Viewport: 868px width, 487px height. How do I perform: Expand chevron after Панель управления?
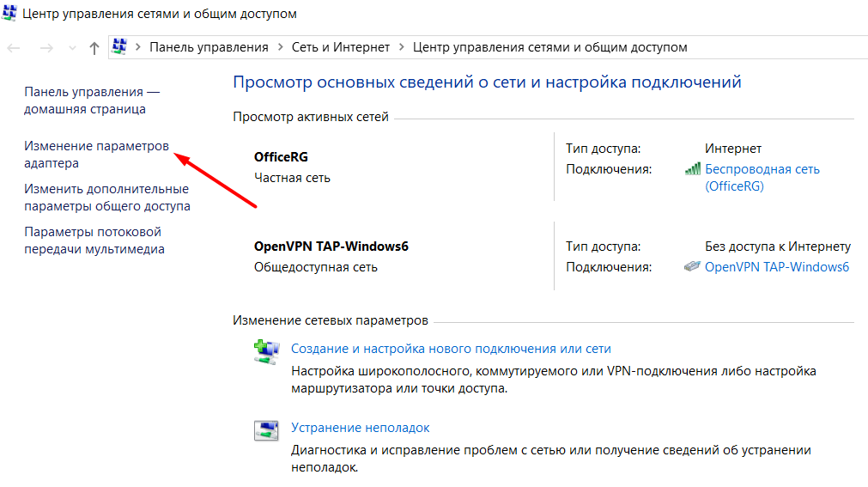point(280,47)
